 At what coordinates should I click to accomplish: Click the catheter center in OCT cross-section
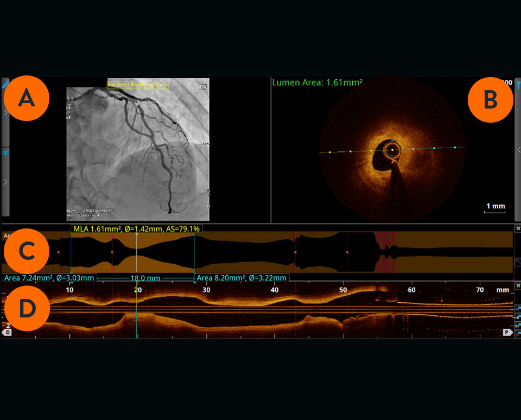392,150
